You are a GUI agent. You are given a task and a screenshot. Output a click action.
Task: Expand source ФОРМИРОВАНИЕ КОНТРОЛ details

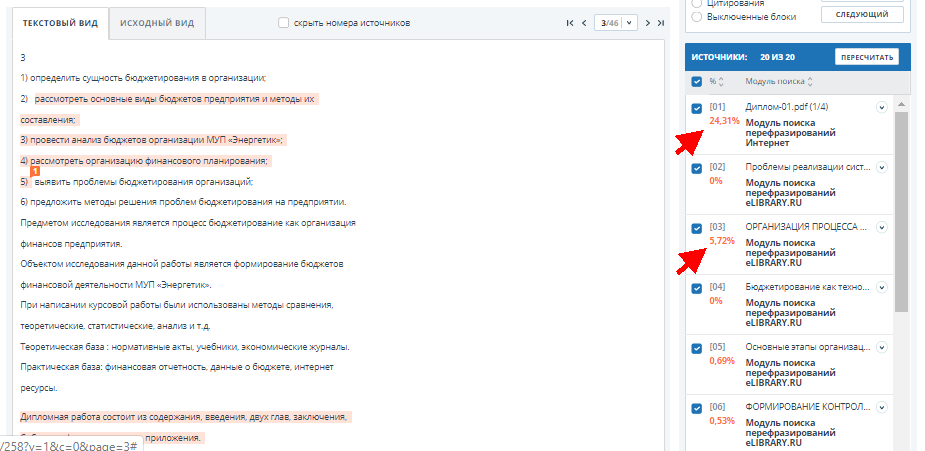click(881, 407)
